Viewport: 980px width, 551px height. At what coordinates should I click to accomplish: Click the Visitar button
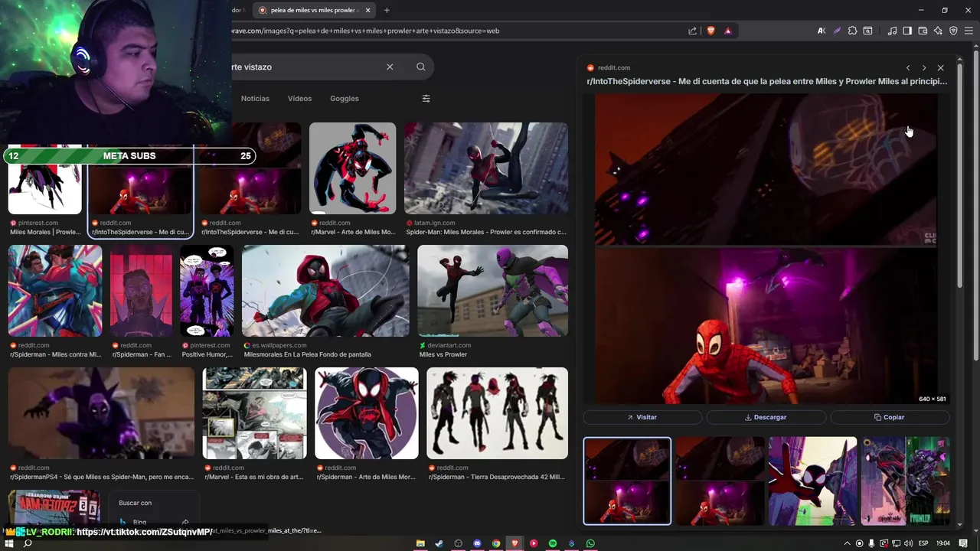pyautogui.click(x=642, y=417)
